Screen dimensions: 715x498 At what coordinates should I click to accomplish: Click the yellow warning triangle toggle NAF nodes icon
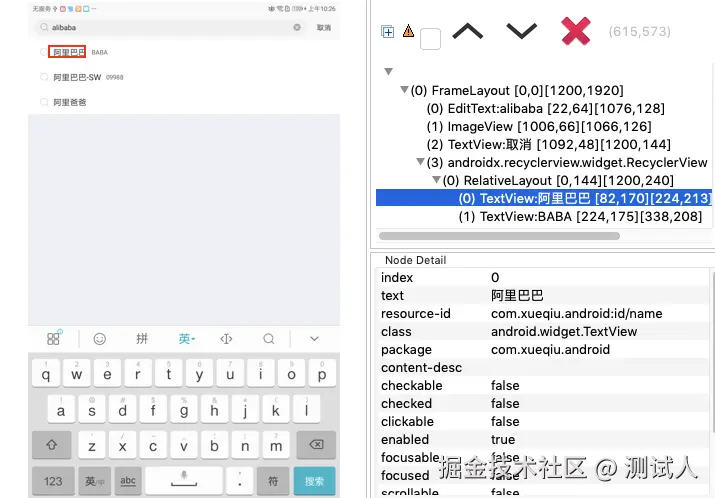408,31
